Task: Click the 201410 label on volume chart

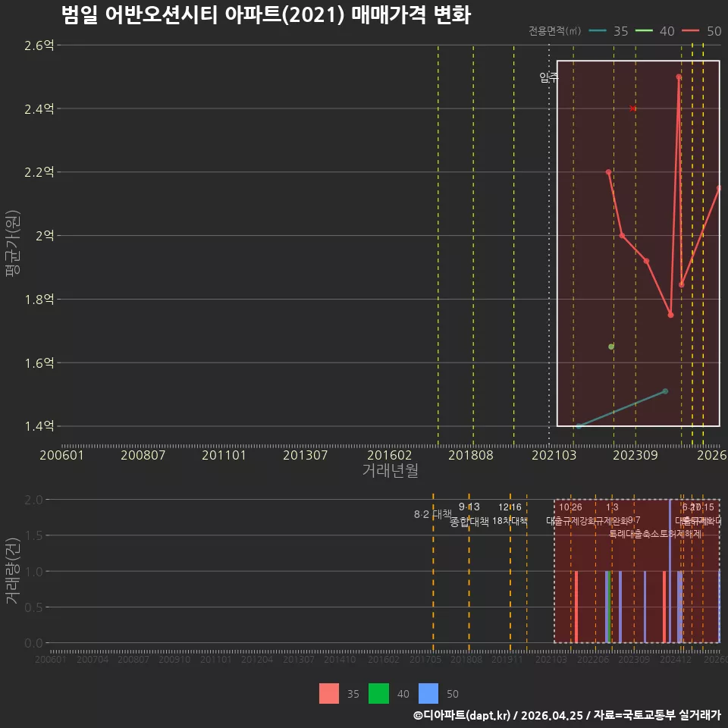Action: tap(340, 659)
